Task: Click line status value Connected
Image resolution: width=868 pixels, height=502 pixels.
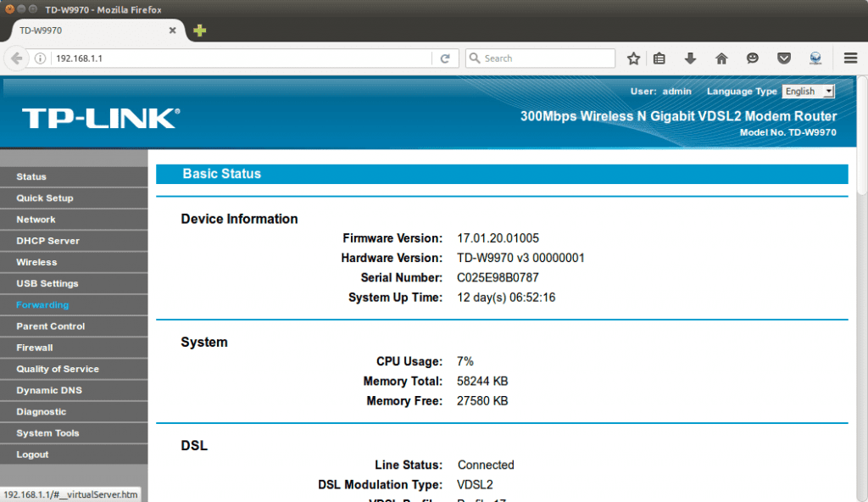Action: pos(486,465)
